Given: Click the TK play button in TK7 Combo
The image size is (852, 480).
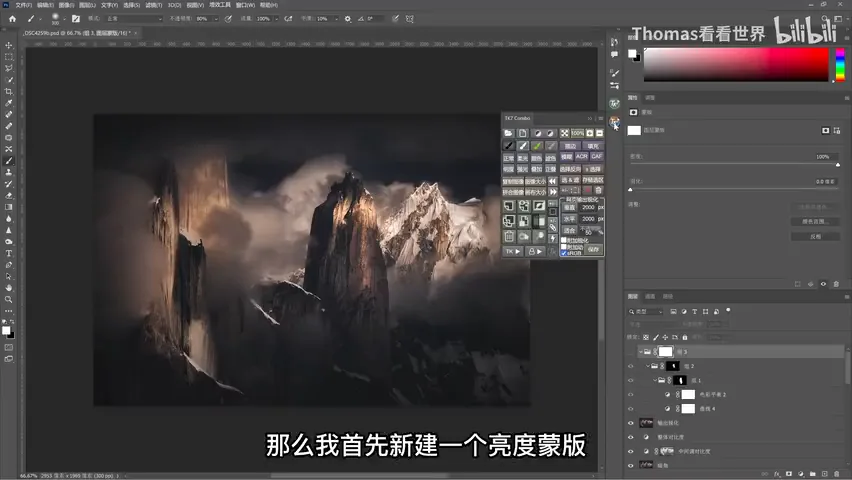Looking at the screenshot, I should pos(512,251).
